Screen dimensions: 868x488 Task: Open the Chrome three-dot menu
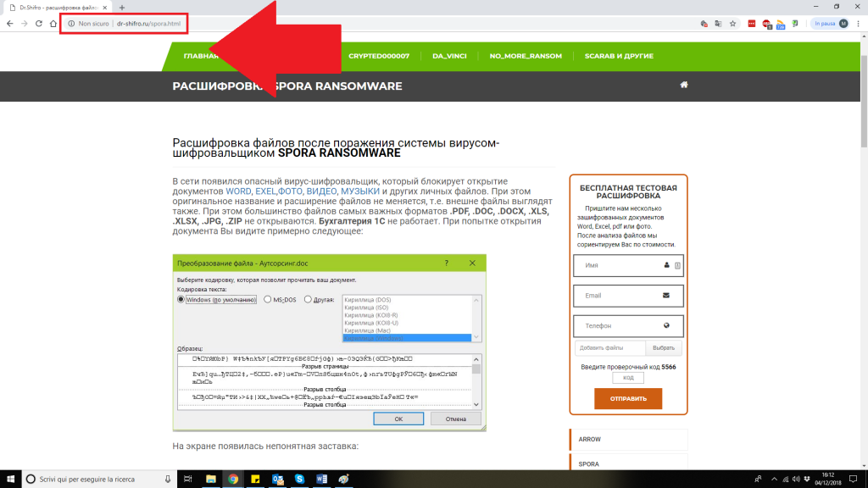pyautogui.click(x=859, y=23)
